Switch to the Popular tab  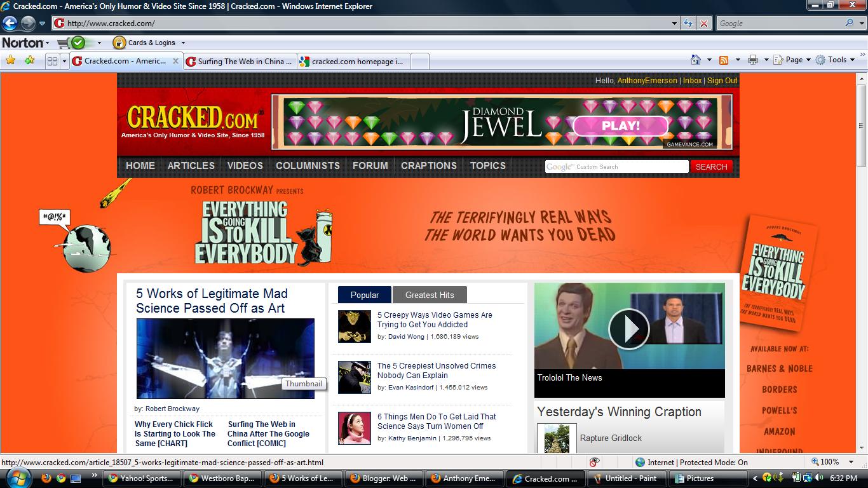click(x=365, y=295)
